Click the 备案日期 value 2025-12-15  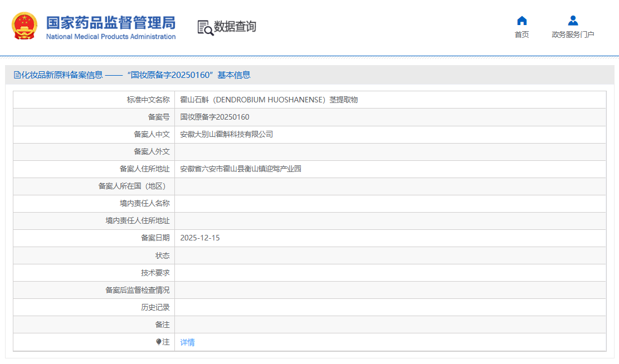[200, 238]
